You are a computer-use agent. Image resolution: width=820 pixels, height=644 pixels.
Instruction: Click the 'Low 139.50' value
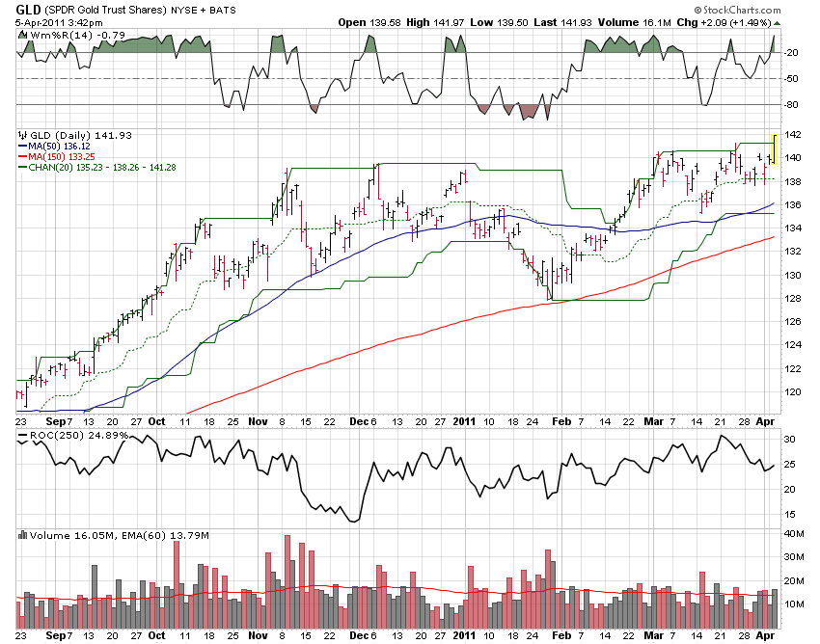pos(499,22)
